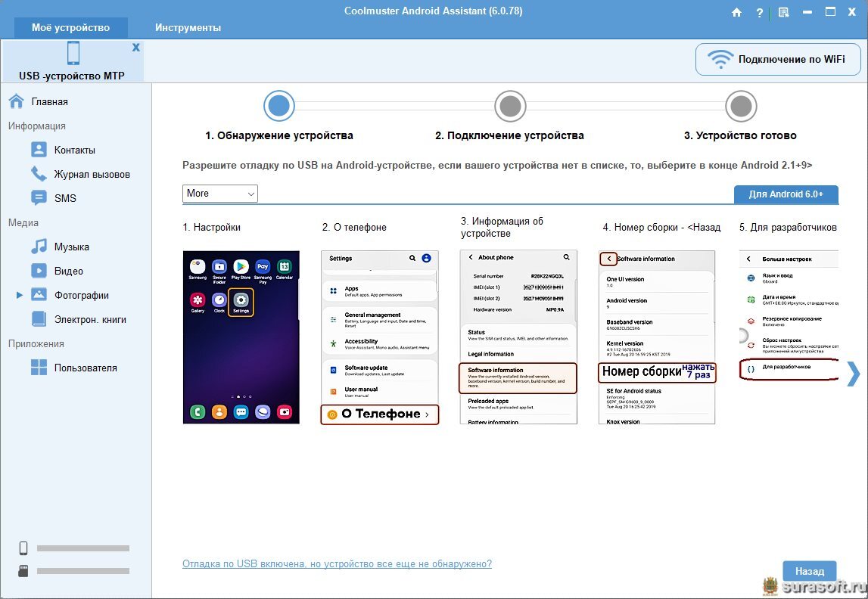
Task: Open Музыка music icon
Action: point(39,247)
